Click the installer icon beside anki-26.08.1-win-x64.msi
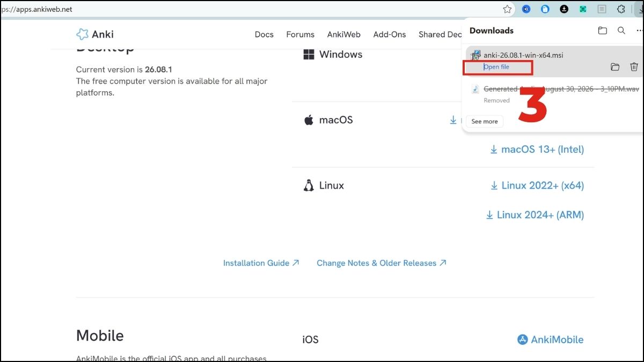Screen dimensions: 644x362 [x=475, y=55]
